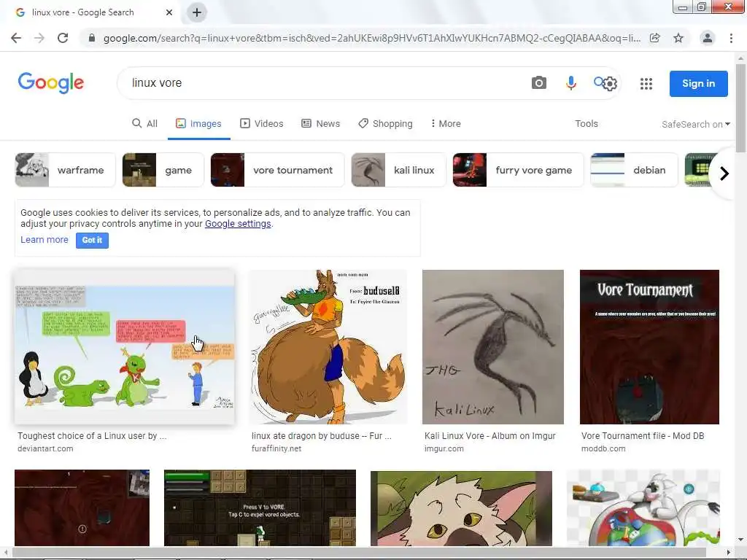
Task: Switch to the Videos tab
Action: click(x=262, y=124)
